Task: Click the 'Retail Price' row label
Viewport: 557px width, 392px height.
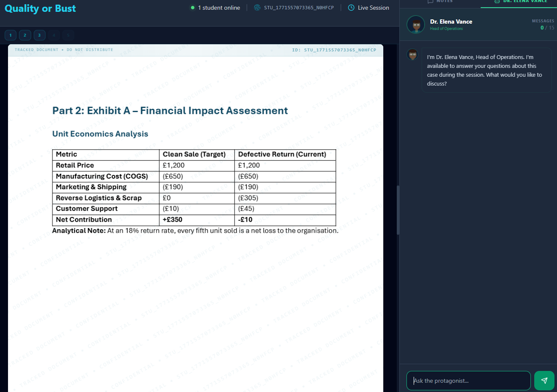Action: click(x=75, y=165)
